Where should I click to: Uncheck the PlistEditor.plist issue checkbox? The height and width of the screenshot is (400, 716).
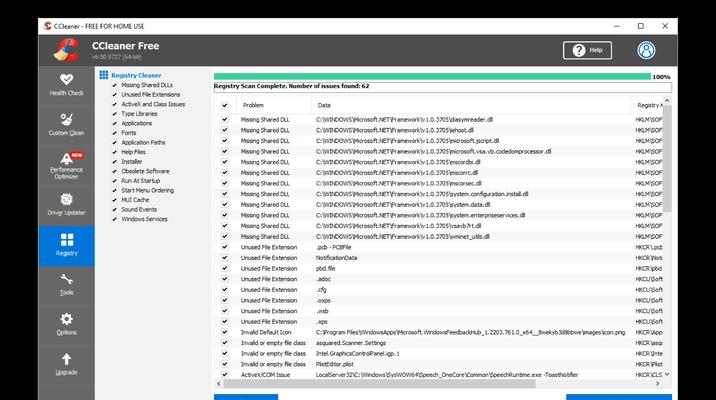[x=225, y=364]
